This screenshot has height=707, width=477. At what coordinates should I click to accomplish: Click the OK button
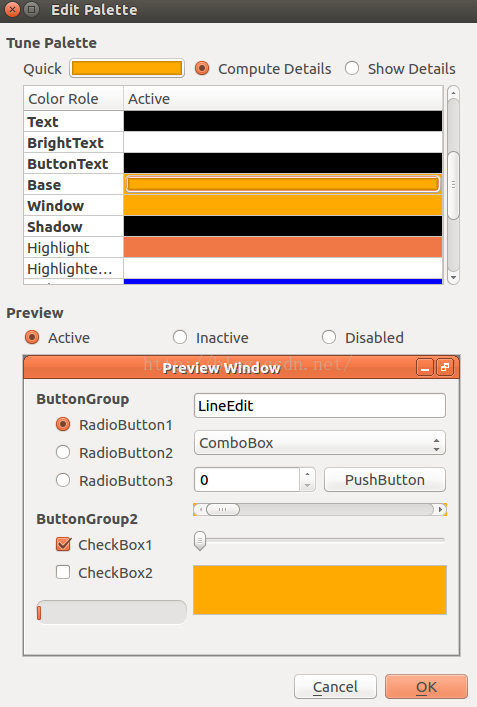click(426, 687)
